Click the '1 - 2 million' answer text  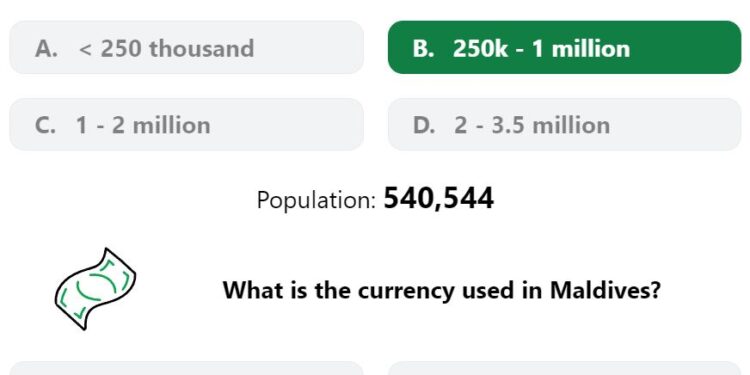(143, 125)
